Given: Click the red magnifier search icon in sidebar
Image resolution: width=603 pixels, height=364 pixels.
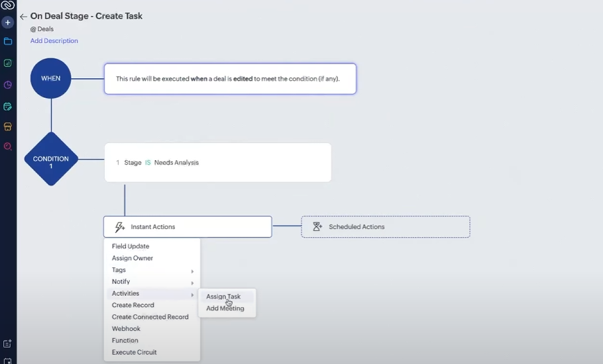Looking at the screenshot, I should click(x=8, y=147).
